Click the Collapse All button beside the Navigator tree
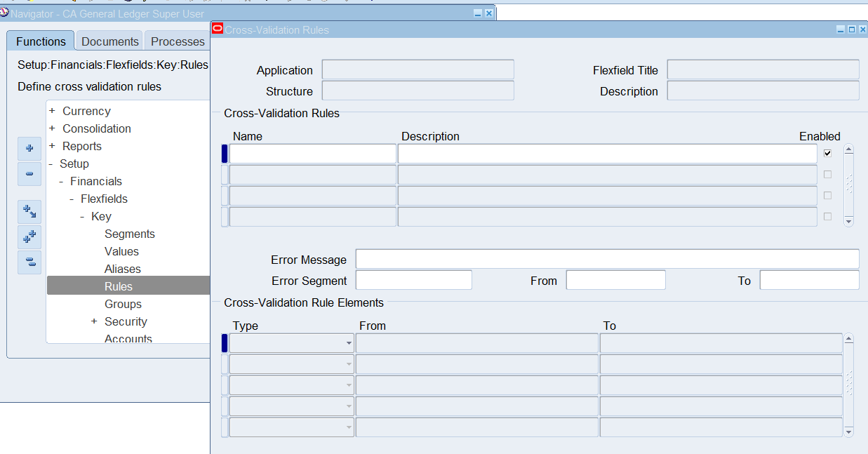The height and width of the screenshot is (454, 868). [29, 262]
